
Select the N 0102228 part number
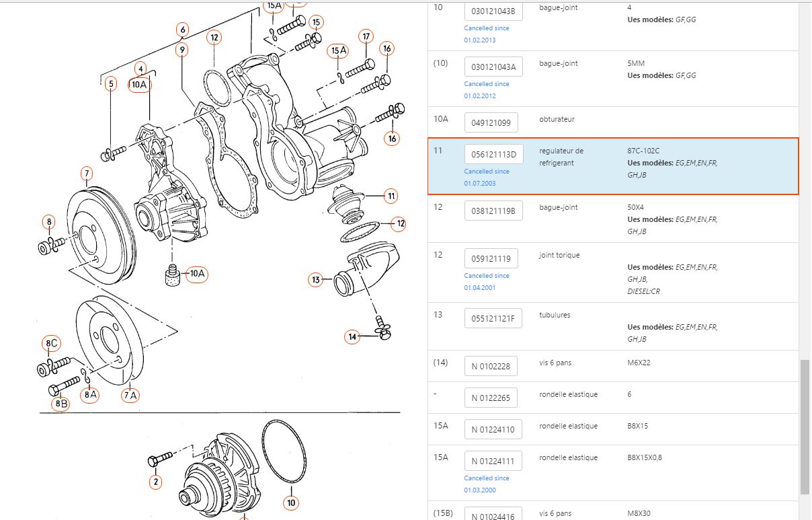pyautogui.click(x=491, y=366)
